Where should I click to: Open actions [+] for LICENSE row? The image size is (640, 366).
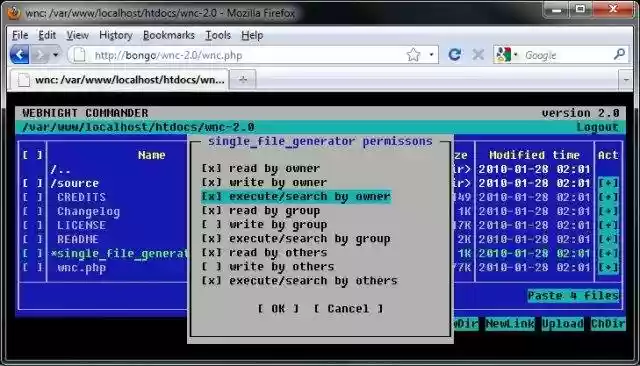tap(608, 225)
